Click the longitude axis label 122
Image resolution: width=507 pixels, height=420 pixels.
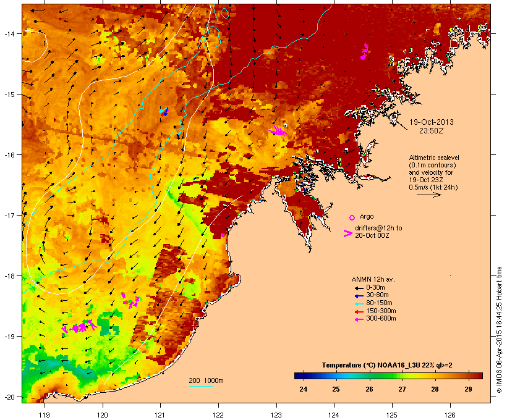(218, 415)
